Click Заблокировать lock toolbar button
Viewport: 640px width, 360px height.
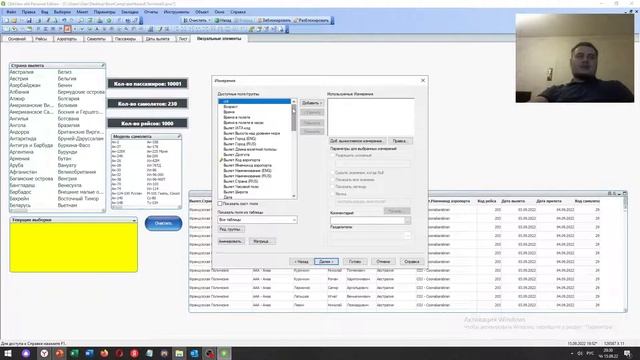point(274,20)
